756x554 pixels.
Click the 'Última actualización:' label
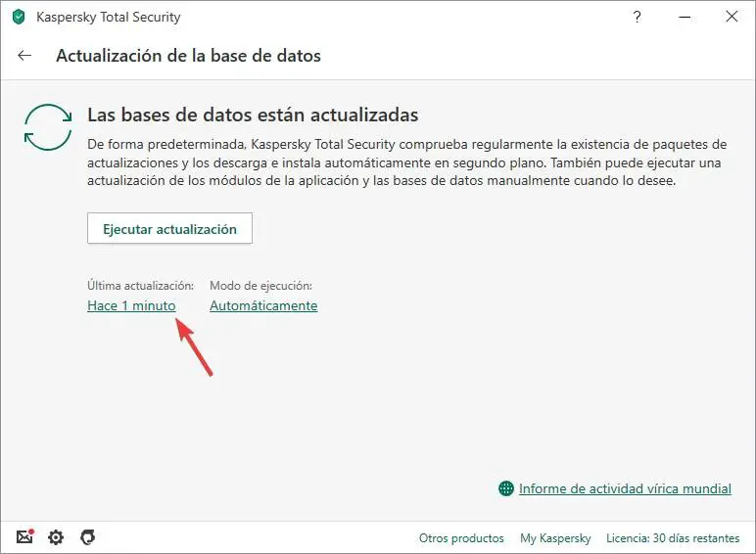(140, 286)
